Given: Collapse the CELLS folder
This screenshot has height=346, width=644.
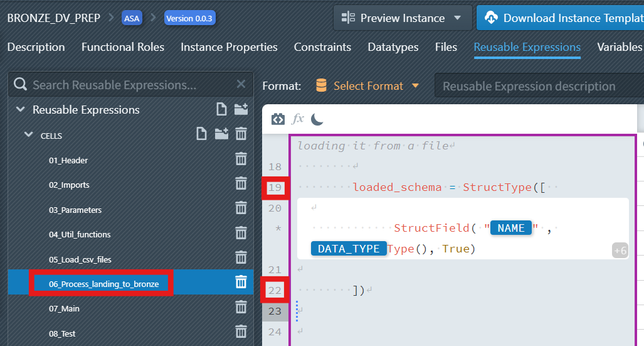Looking at the screenshot, I should coord(28,134).
